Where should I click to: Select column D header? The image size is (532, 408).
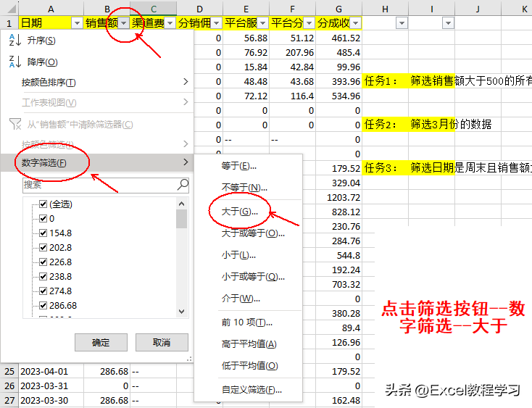click(199, 9)
